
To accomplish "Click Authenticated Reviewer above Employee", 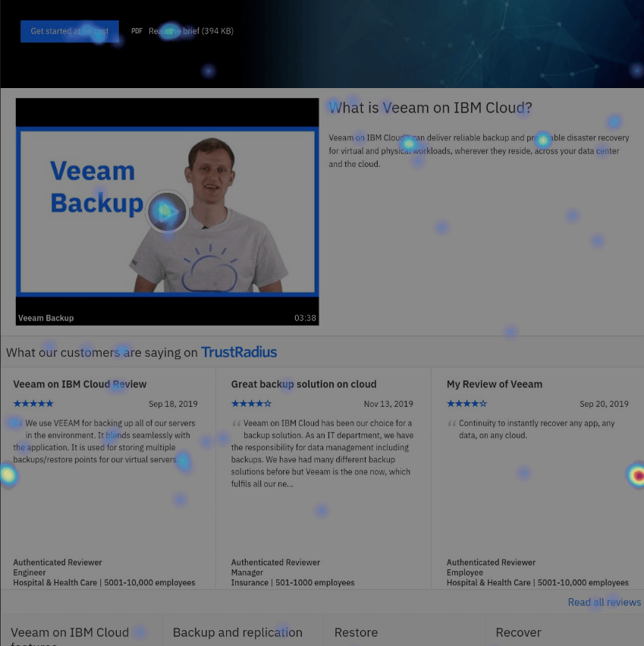I will pyautogui.click(x=492, y=562).
